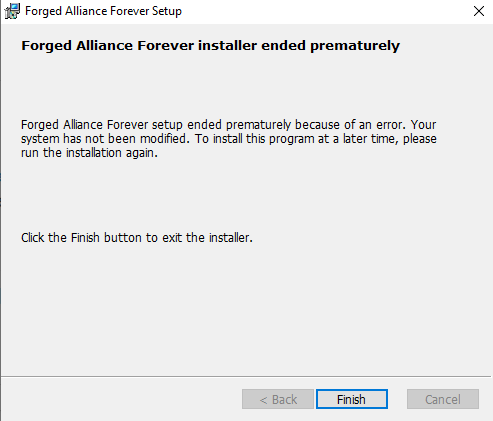Click the greyed-out Back button
The width and height of the screenshot is (493, 421).
(x=278, y=399)
